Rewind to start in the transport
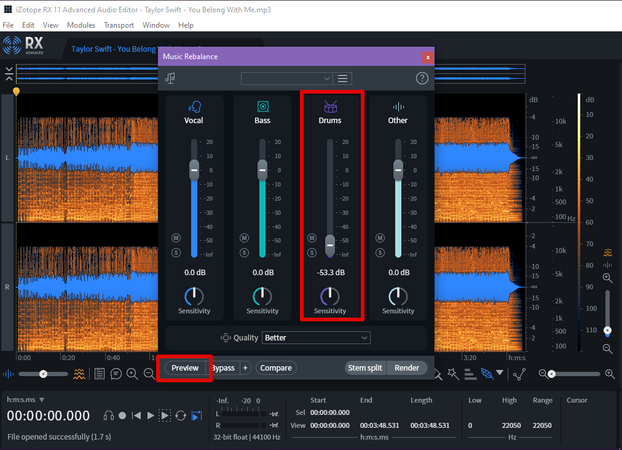 coord(136,415)
